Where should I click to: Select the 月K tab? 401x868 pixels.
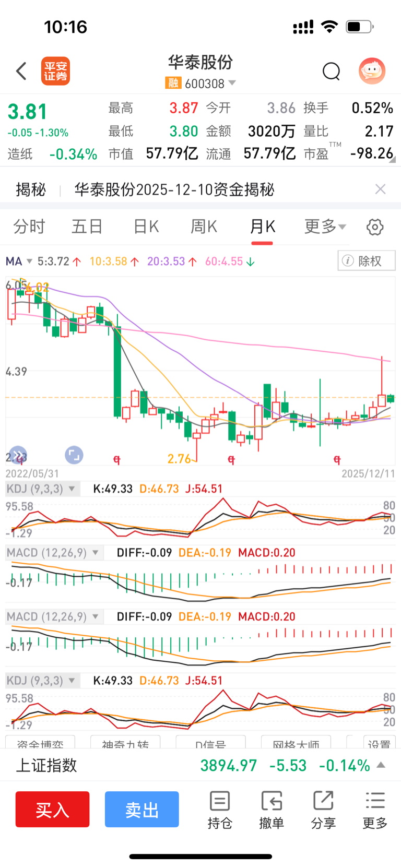coord(262,227)
